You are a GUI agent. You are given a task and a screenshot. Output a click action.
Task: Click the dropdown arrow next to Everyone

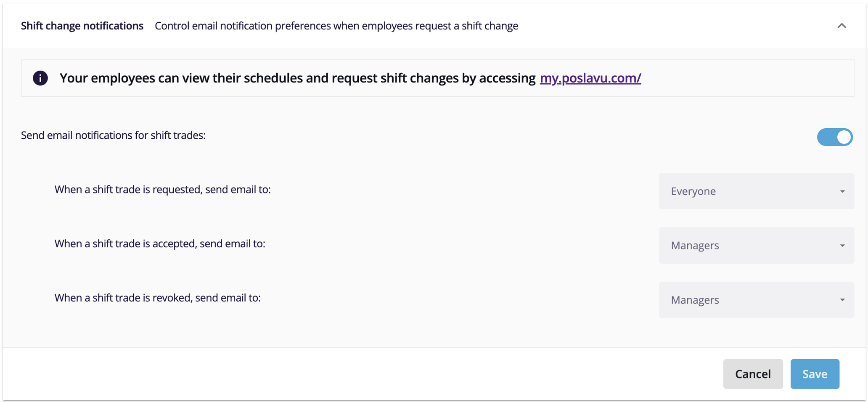point(842,191)
